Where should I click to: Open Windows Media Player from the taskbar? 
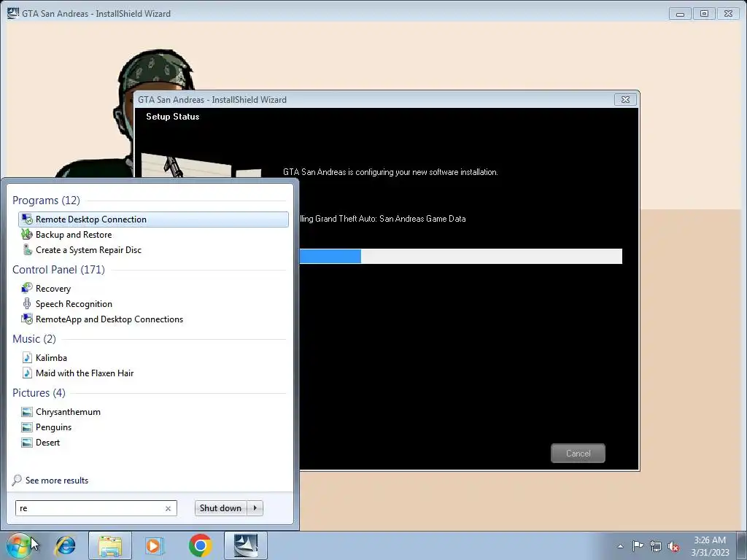154,545
